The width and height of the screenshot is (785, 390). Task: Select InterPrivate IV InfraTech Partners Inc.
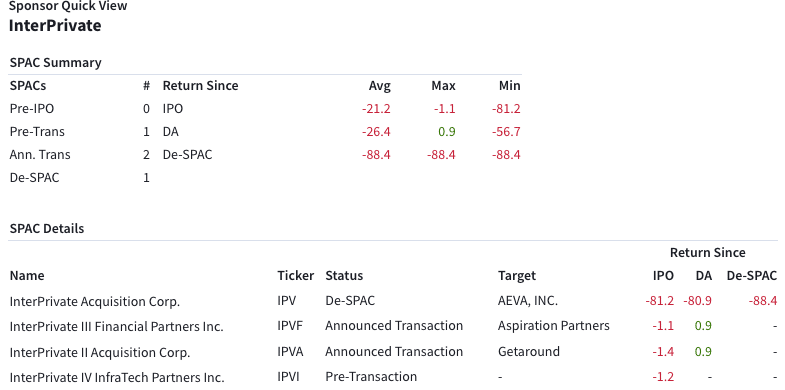coord(117,377)
